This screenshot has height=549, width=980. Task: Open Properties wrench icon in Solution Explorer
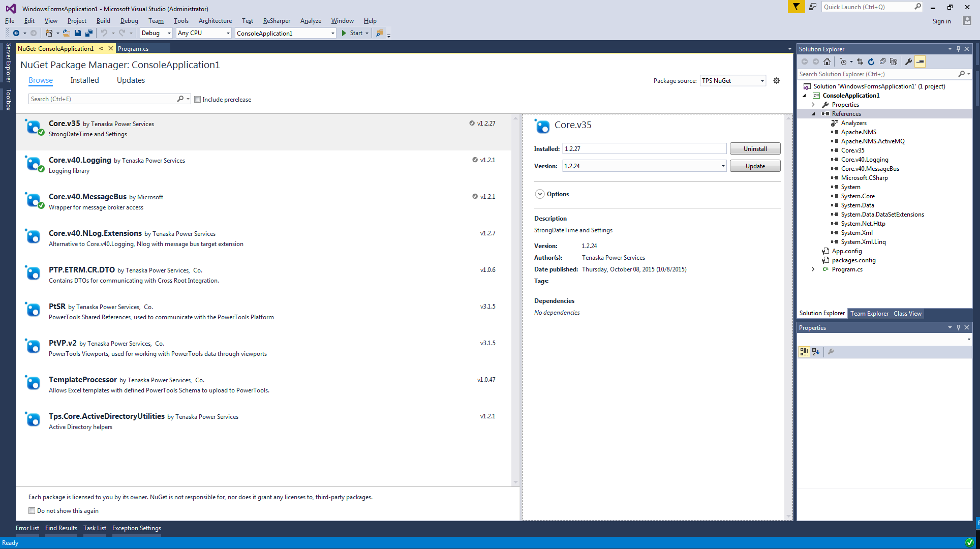[x=908, y=62]
